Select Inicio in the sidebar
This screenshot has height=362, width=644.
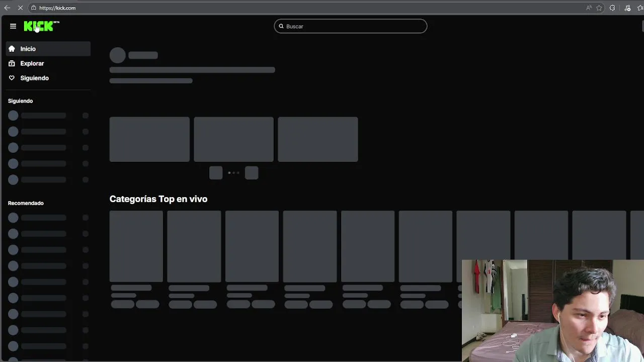tap(48, 49)
